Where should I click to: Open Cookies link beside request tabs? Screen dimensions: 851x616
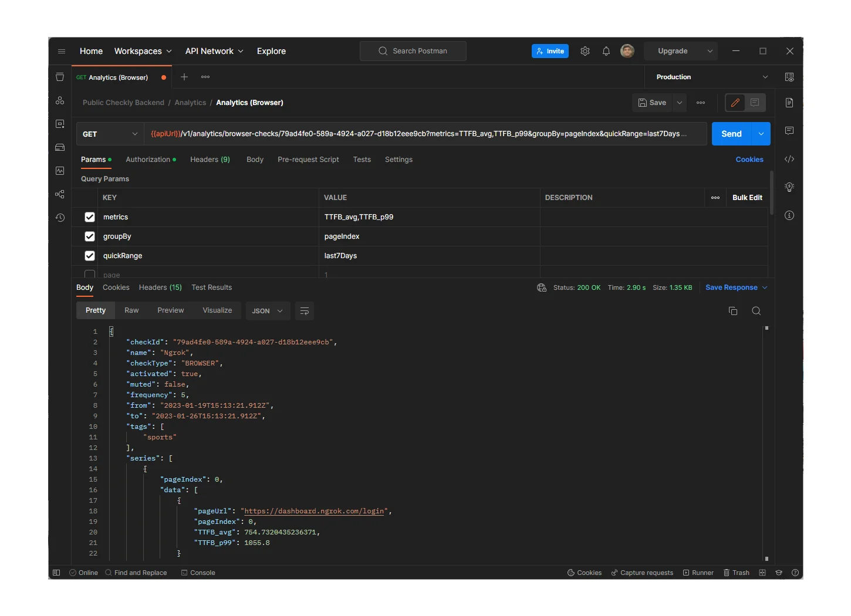[749, 160]
